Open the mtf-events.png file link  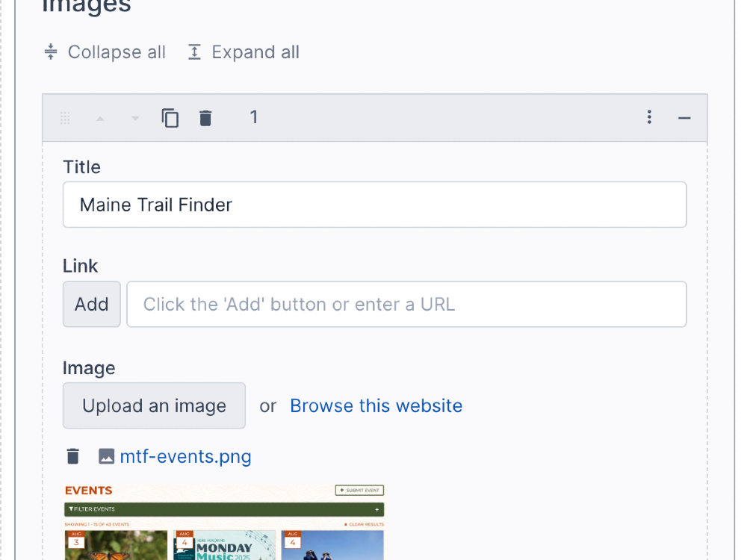pos(185,455)
